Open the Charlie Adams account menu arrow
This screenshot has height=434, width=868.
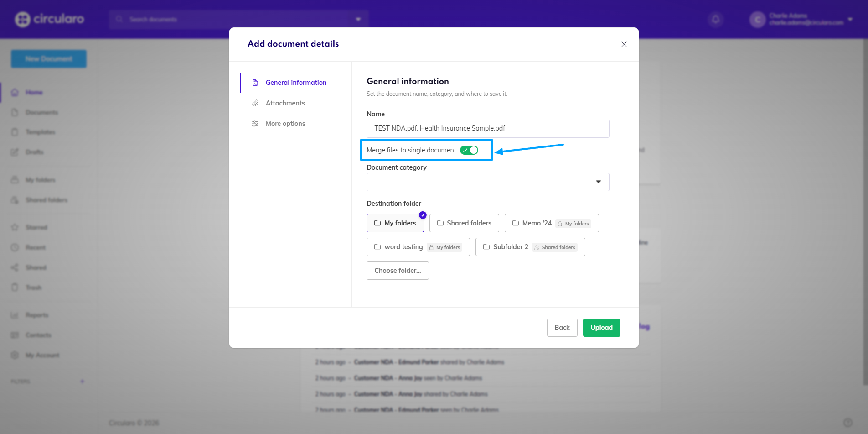pos(850,19)
